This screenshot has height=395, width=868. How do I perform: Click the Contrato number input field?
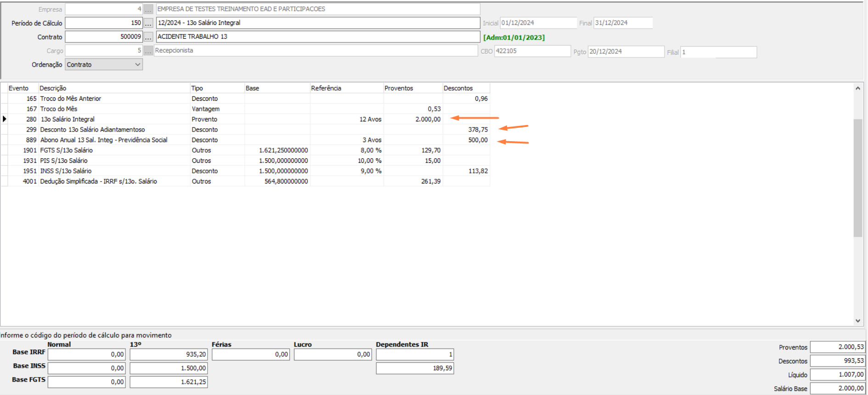pyautogui.click(x=104, y=37)
